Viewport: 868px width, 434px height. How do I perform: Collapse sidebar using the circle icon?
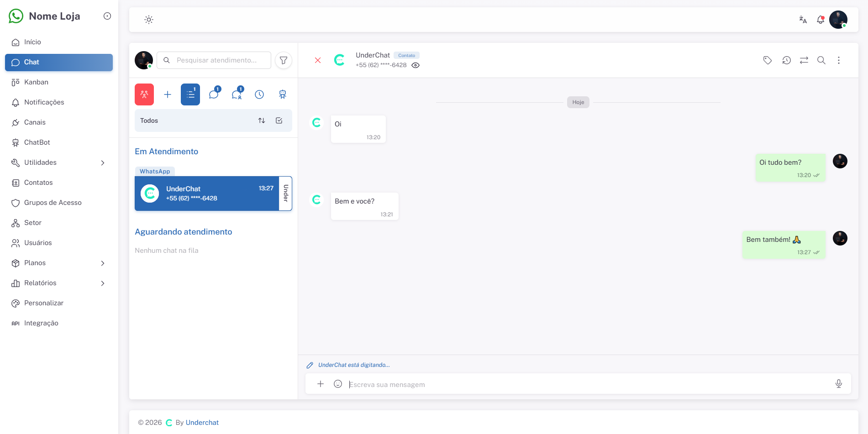(107, 16)
